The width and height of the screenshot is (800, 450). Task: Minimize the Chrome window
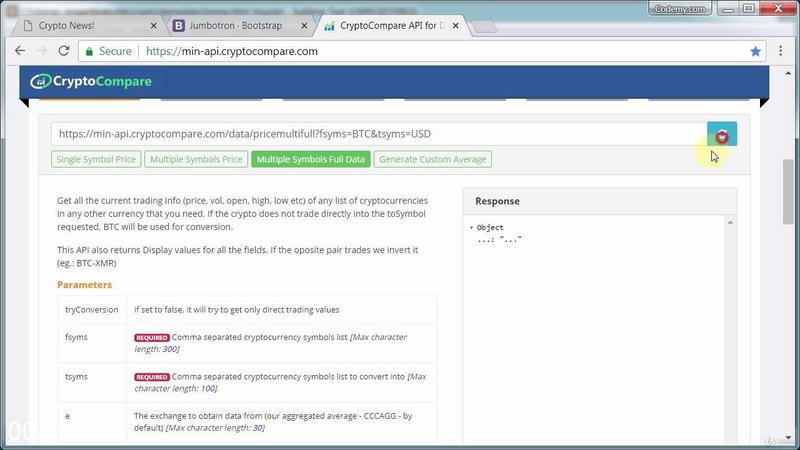(728, 9)
